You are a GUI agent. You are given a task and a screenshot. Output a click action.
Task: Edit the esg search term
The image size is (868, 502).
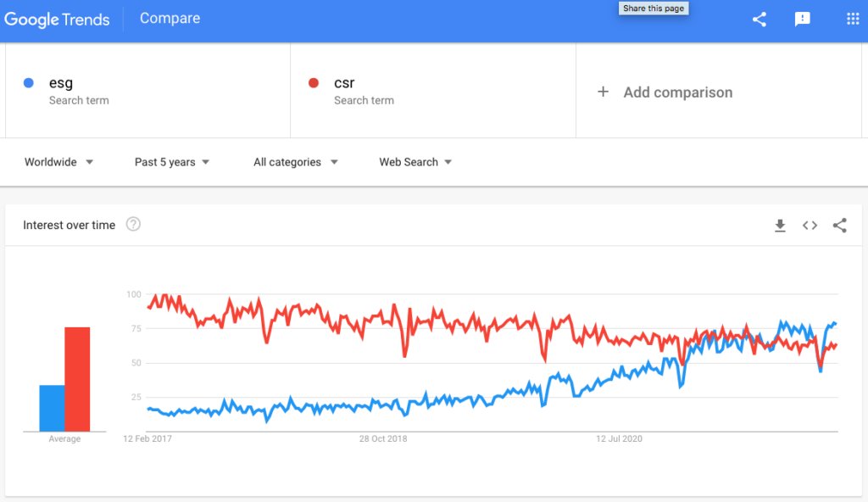(61, 83)
